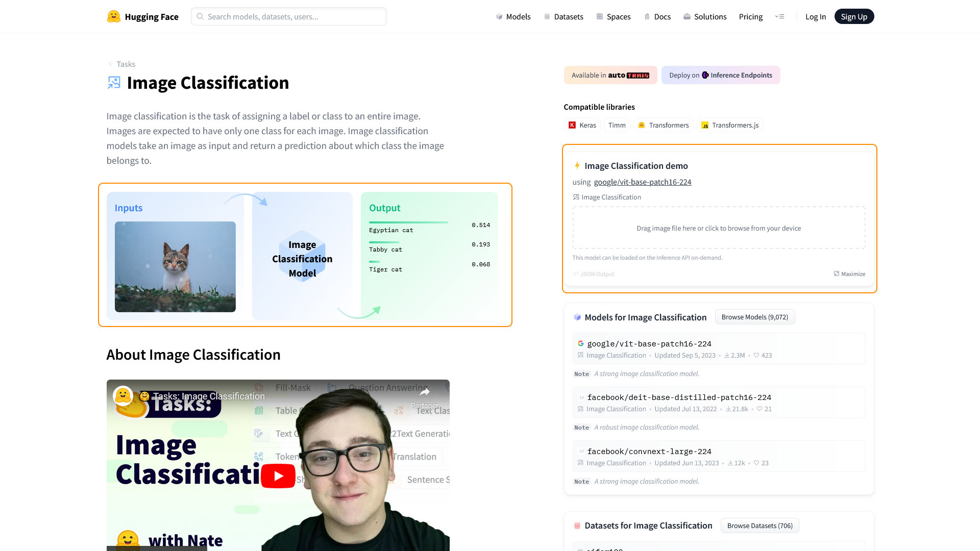
Task: Open facebook/deit-base-distilled-patch16-224 model card
Action: pos(719,403)
